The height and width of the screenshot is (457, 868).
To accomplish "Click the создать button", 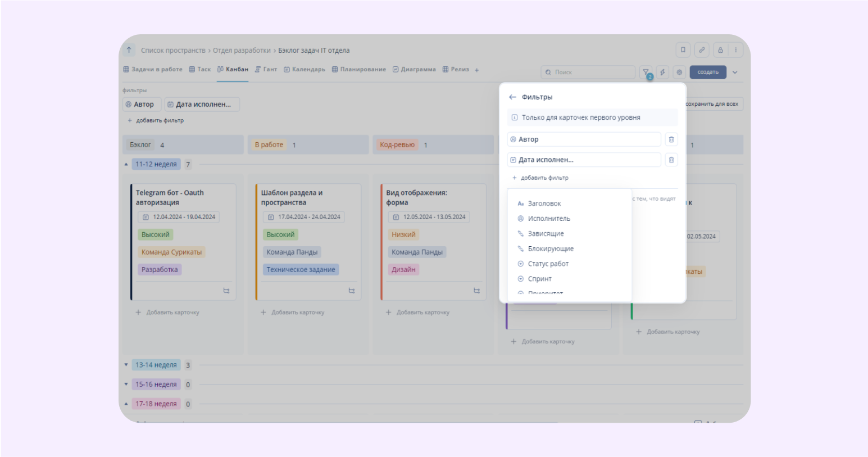I will (x=708, y=72).
